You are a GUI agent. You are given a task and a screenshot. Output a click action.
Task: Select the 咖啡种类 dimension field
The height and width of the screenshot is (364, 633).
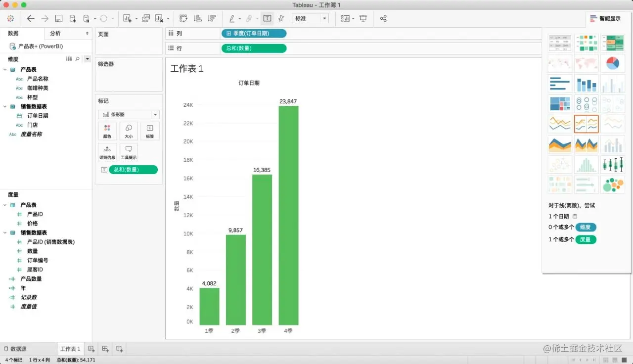[38, 88]
